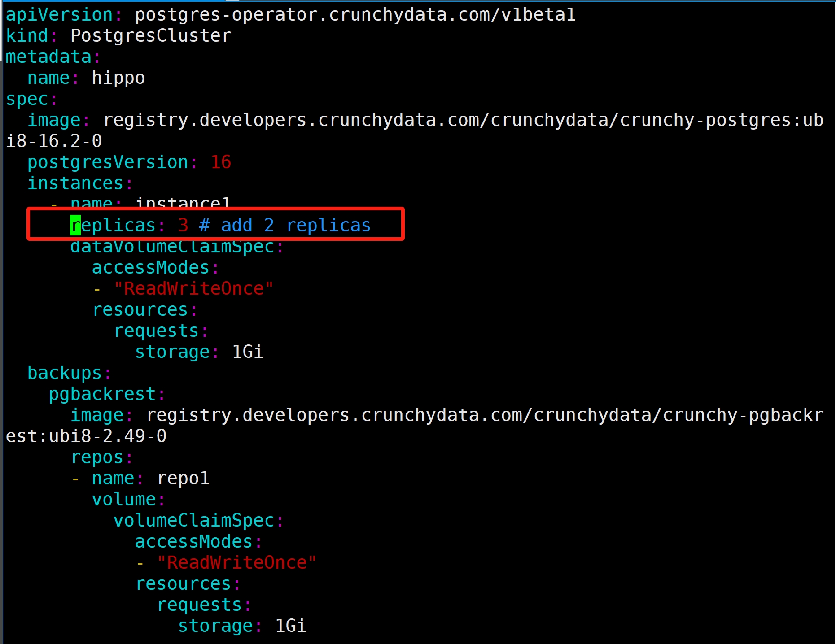
Task: Click the replicas key at cursor
Action: click(113, 226)
